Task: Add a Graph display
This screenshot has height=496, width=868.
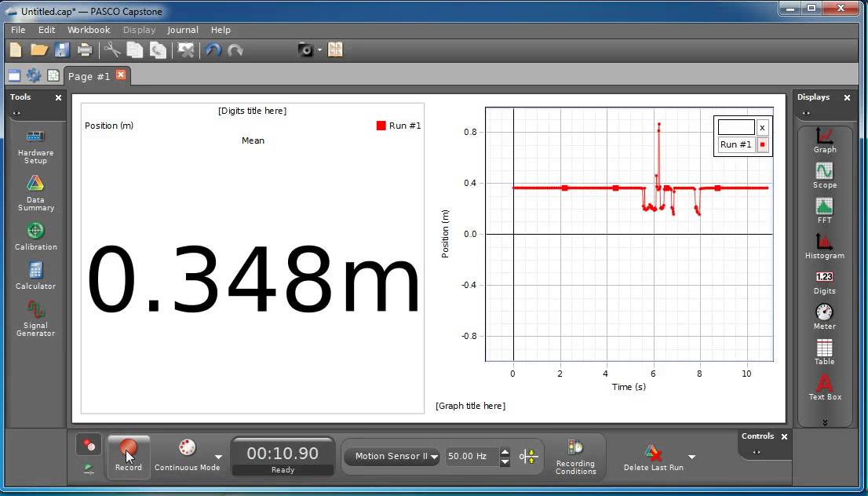Action: click(825, 140)
